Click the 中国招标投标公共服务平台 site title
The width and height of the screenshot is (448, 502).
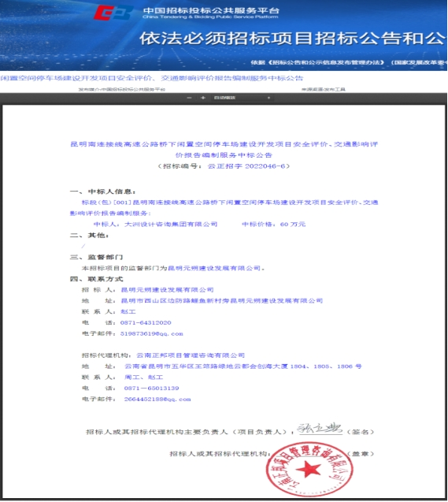(x=211, y=10)
